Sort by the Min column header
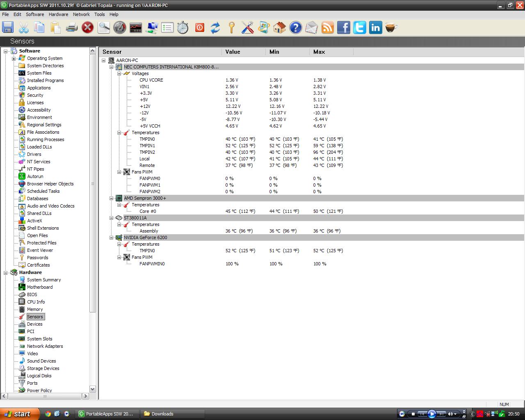525x420 pixels. tap(288, 52)
